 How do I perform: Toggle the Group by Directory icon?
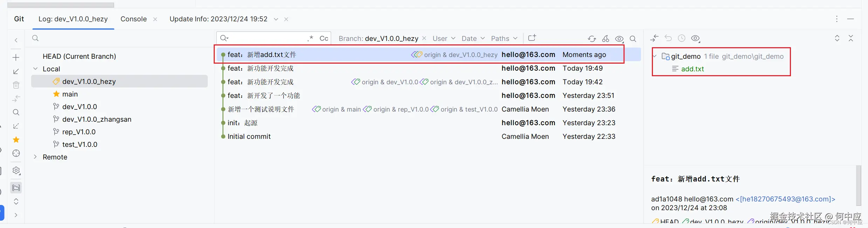click(x=16, y=188)
